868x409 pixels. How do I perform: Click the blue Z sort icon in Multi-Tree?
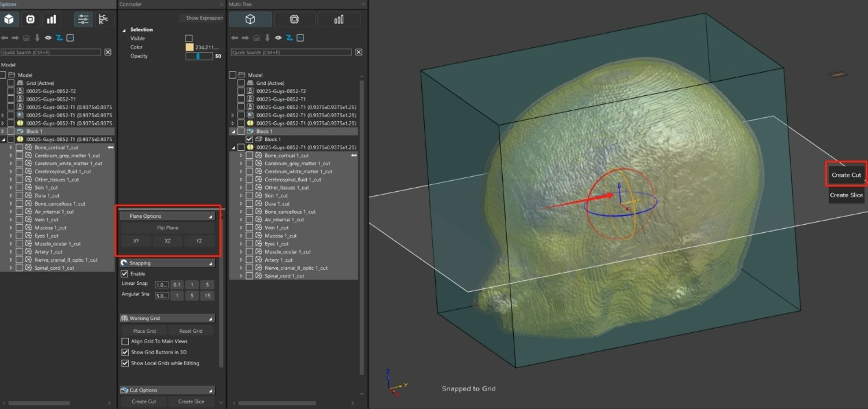click(288, 38)
